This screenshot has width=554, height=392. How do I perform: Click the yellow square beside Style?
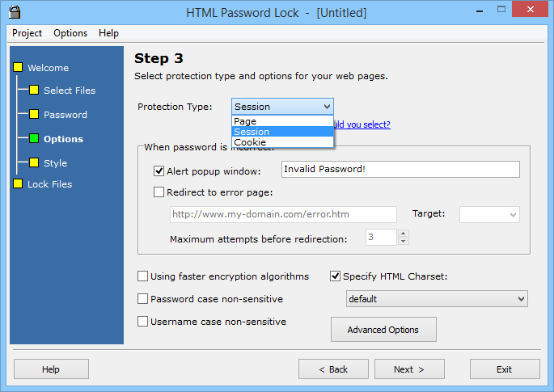[x=34, y=162]
